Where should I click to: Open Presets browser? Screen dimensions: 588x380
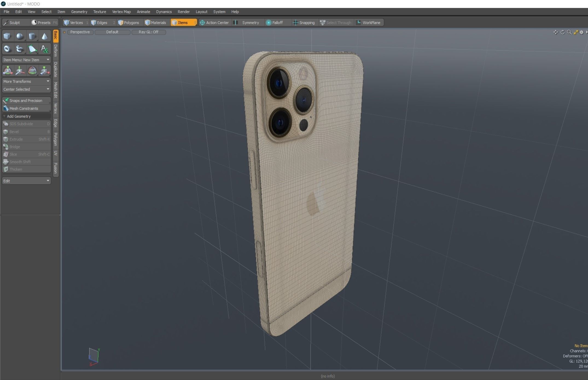pyautogui.click(x=44, y=23)
